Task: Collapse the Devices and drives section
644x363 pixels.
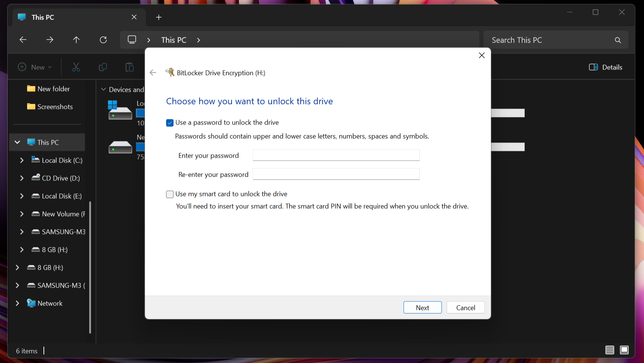Action: click(103, 89)
